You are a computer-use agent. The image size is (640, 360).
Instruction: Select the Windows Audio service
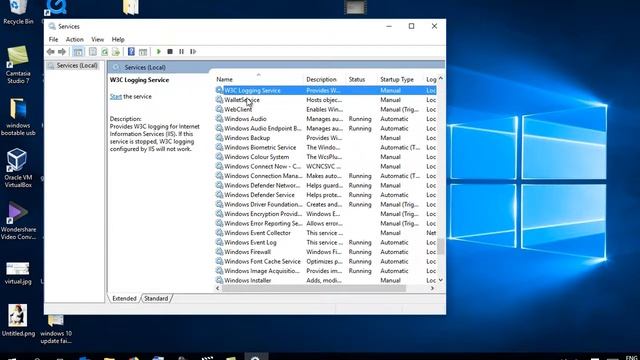point(326,119)
